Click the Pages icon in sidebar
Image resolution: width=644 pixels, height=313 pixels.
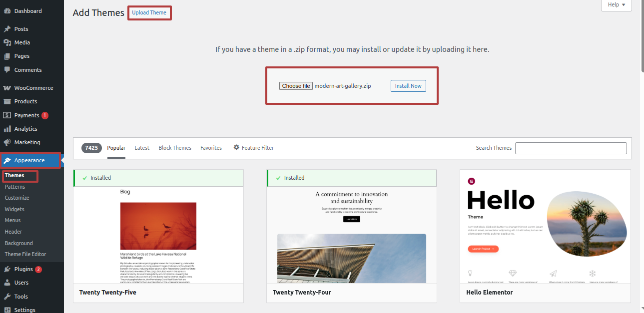click(x=7, y=56)
